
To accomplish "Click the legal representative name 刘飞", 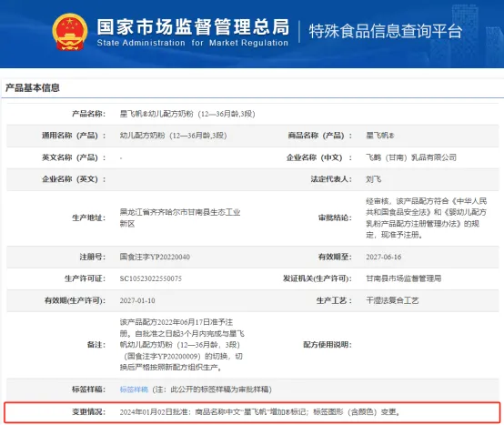I will point(373,179).
